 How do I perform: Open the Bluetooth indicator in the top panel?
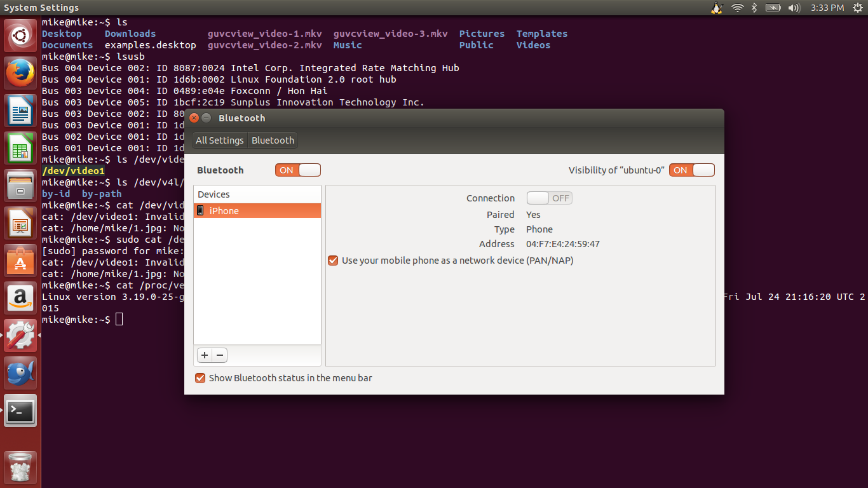[x=755, y=8]
